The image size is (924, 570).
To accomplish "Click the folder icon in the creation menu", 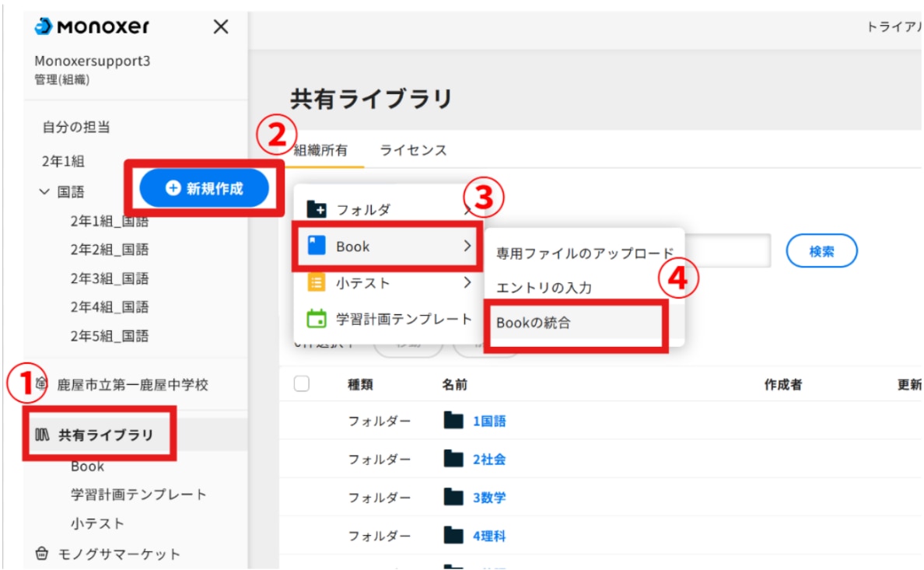I will (x=317, y=209).
